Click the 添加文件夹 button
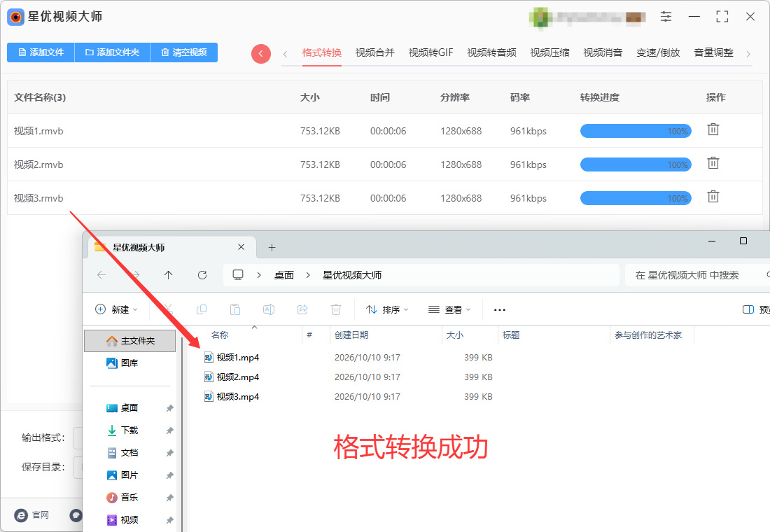Screen dimensions: 770x532 click(x=112, y=52)
